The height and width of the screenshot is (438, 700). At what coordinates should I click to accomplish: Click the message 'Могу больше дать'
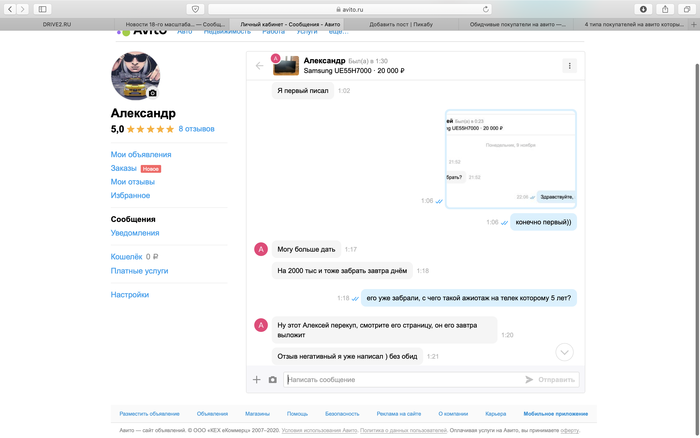tap(306, 249)
